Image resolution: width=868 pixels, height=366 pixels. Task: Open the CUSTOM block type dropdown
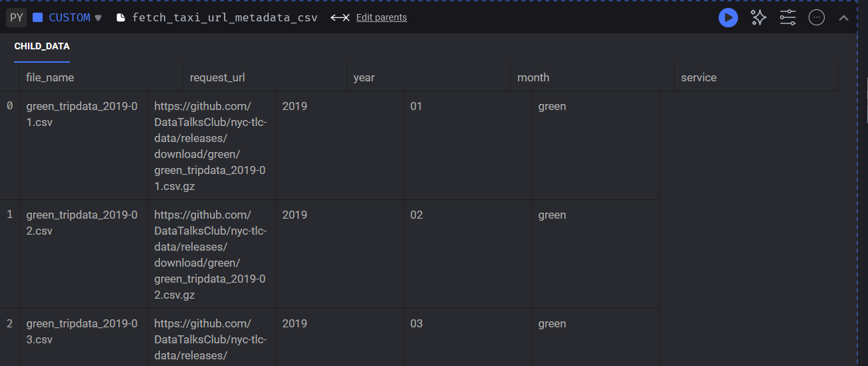[75, 17]
